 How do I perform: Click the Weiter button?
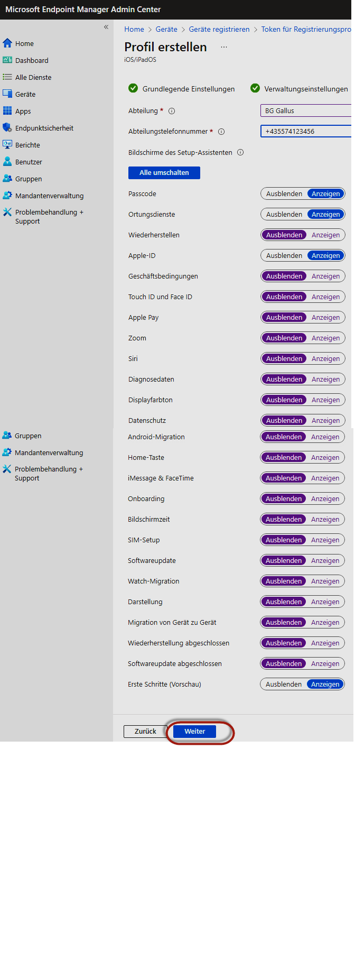(194, 732)
